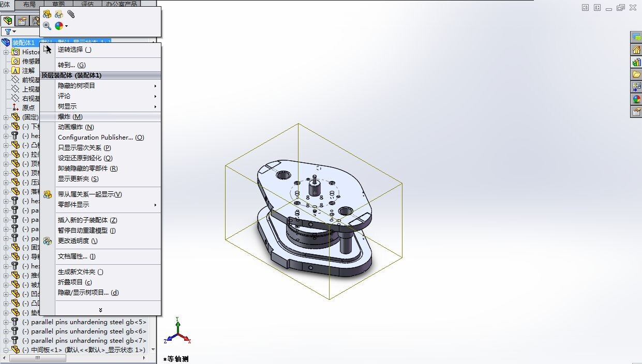Click the paperclip icon in popup toolbar

71,14
